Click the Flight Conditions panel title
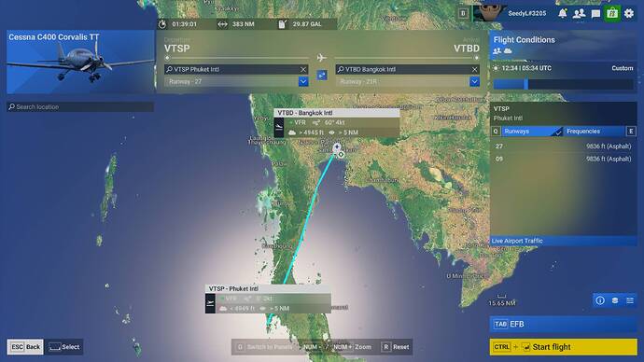Screen dimensions: 644x362 pos(525,40)
